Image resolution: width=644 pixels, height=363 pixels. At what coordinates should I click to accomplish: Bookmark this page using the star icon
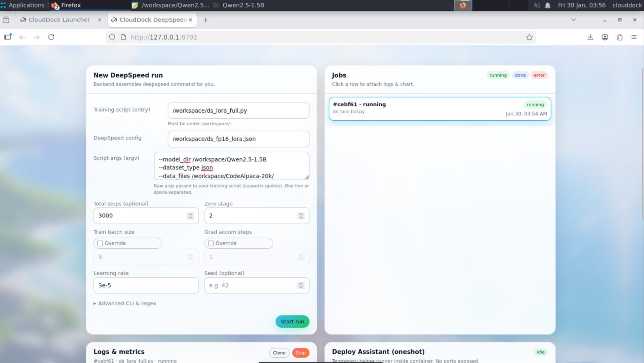530,37
